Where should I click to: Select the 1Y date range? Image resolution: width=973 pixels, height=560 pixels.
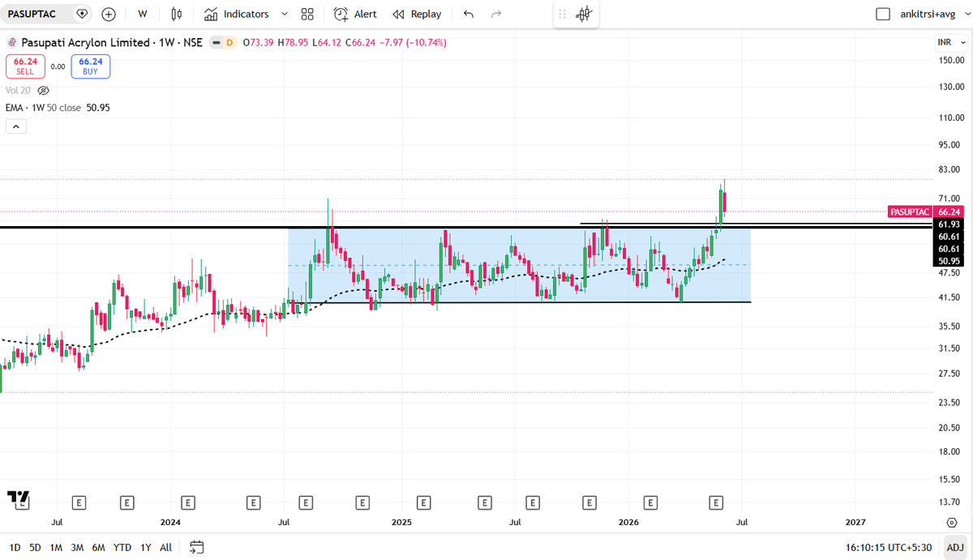pyautogui.click(x=145, y=547)
